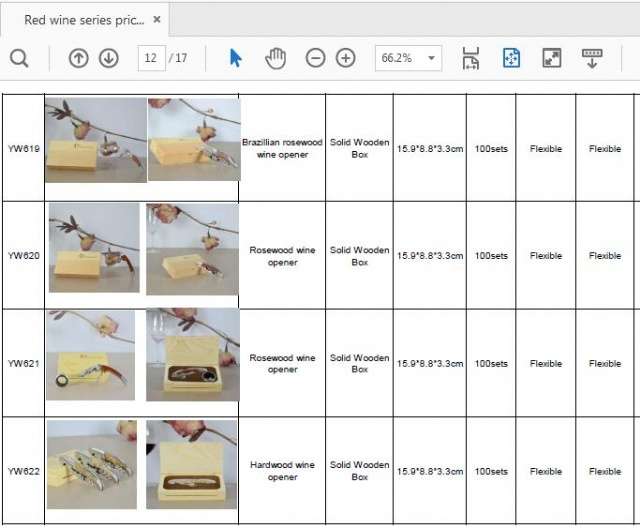The height and width of the screenshot is (528, 640).
Task: Select the fit page icon
Action: click(511, 58)
